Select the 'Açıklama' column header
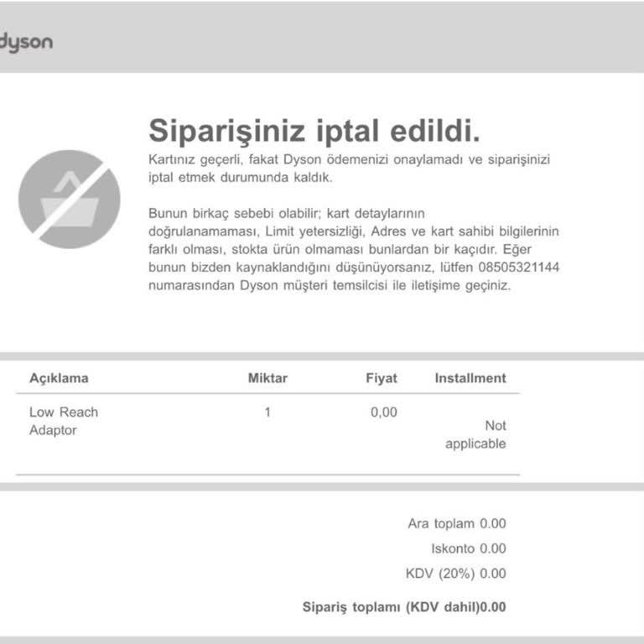 (59, 378)
